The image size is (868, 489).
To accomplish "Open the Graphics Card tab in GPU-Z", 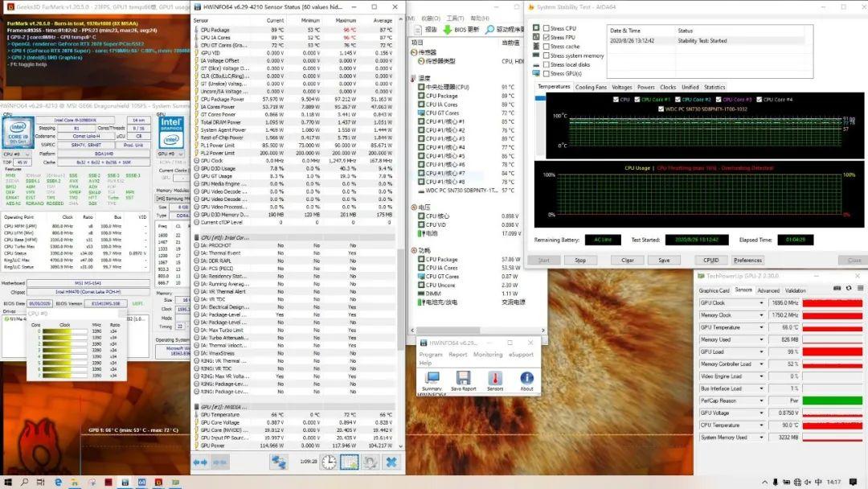I will coord(714,290).
